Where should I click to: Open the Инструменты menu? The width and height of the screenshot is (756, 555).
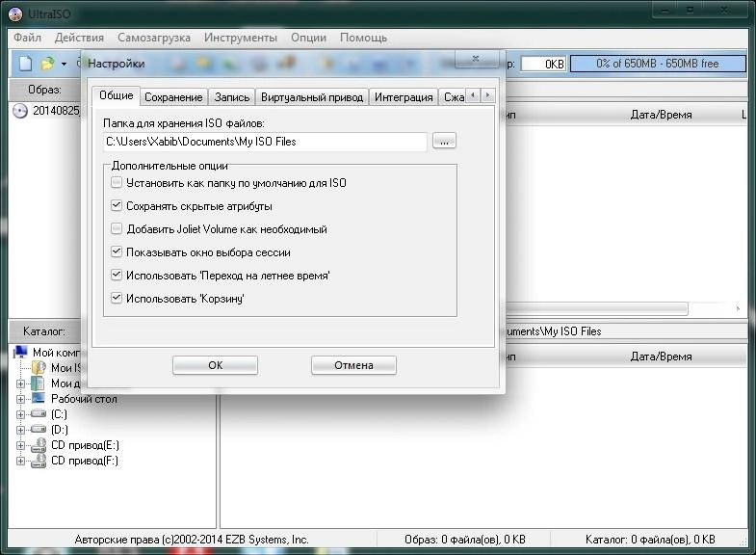pyautogui.click(x=240, y=38)
